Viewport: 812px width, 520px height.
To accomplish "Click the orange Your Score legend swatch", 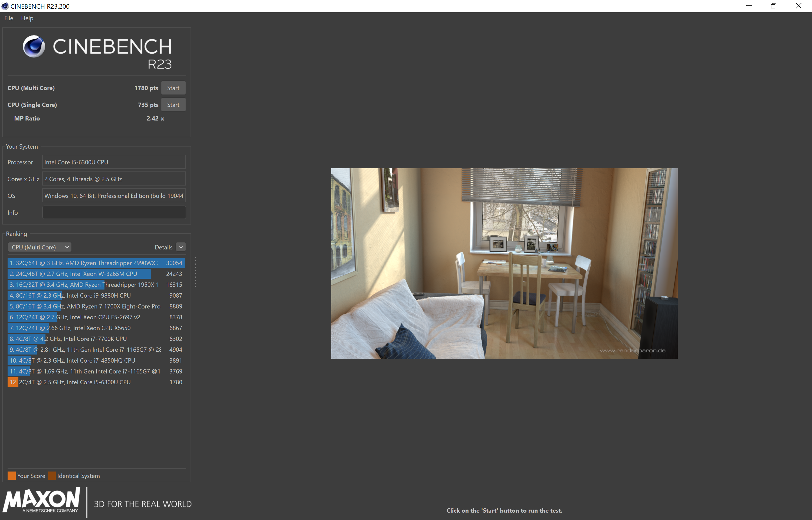I will click(x=11, y=475).
